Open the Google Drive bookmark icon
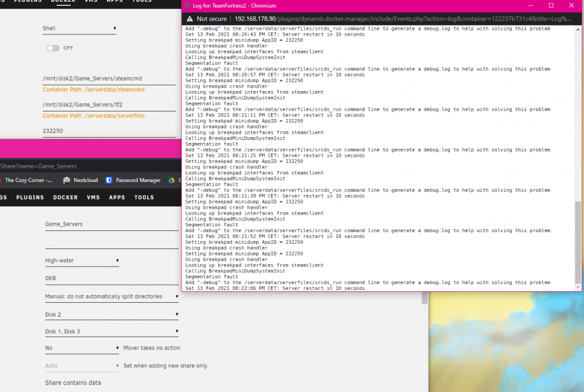The image size is (584, 392). click(171, 180)
